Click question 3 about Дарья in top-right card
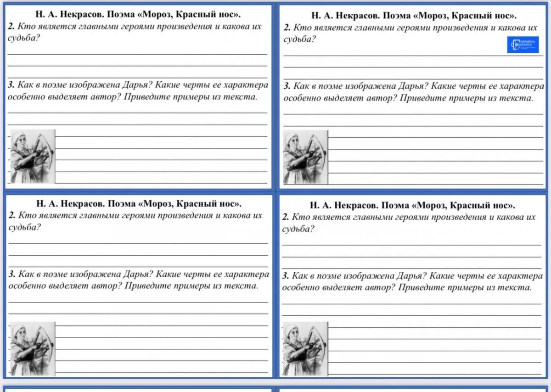This screenshot has height=392, width=551. pyautogui.click(x=414, y=92)
